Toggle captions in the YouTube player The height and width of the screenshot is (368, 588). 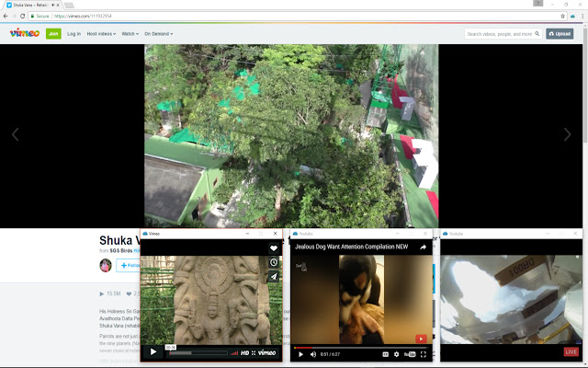coord(384,354)
